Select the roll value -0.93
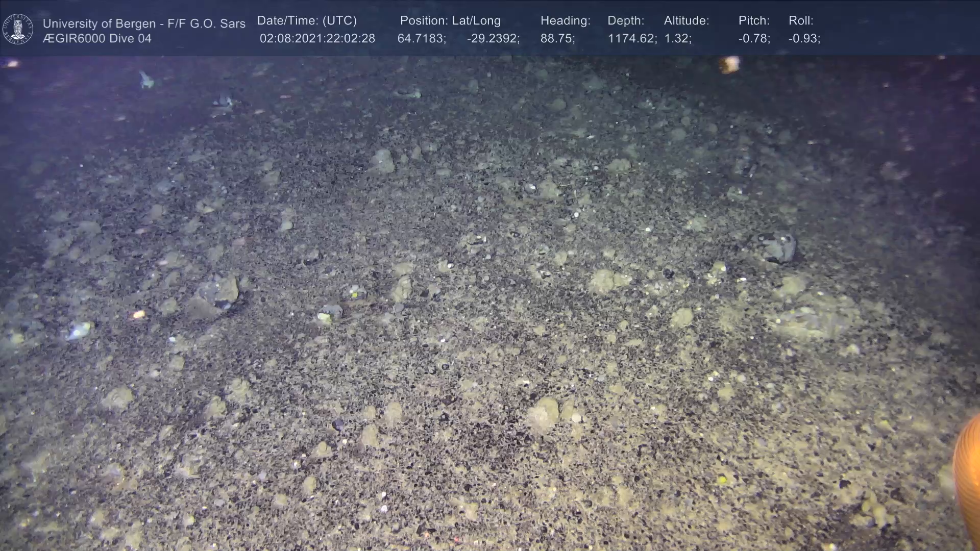This screenshot has width=980, height=551. pos(804,39)
